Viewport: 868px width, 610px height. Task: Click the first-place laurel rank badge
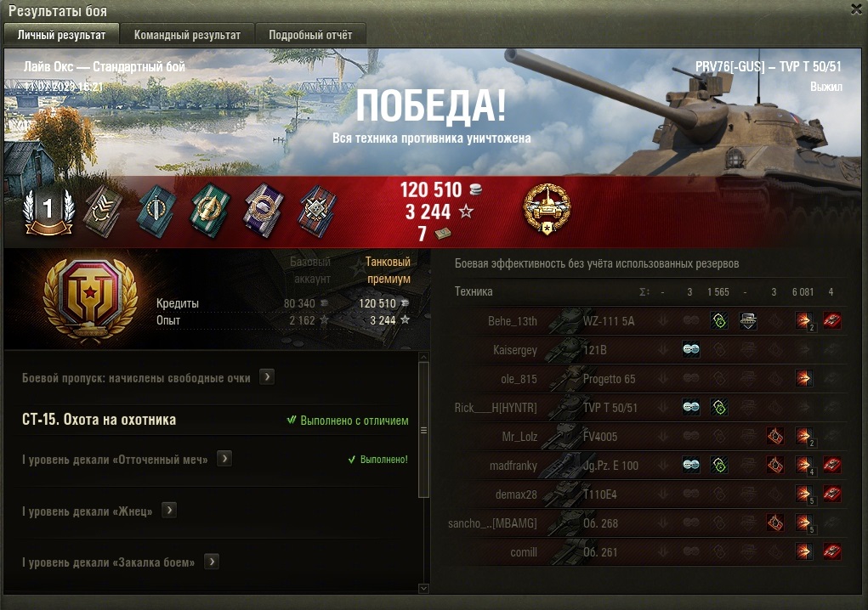[x=48, y=211]
